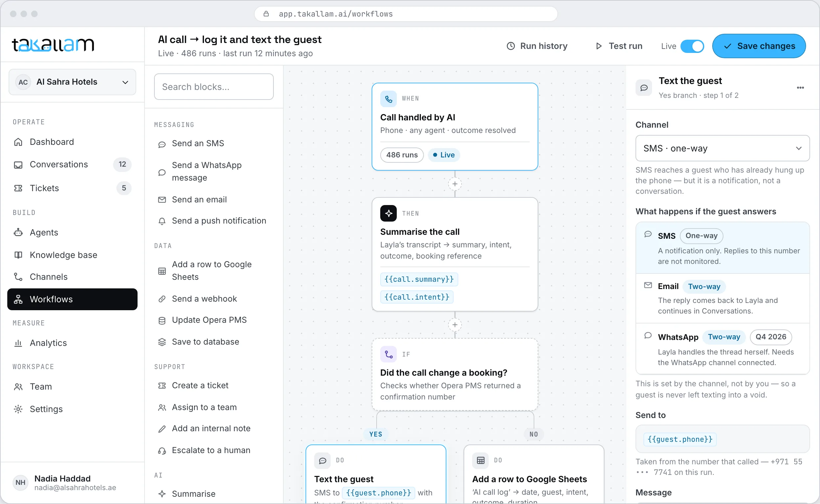Open the Agents page

72,233
